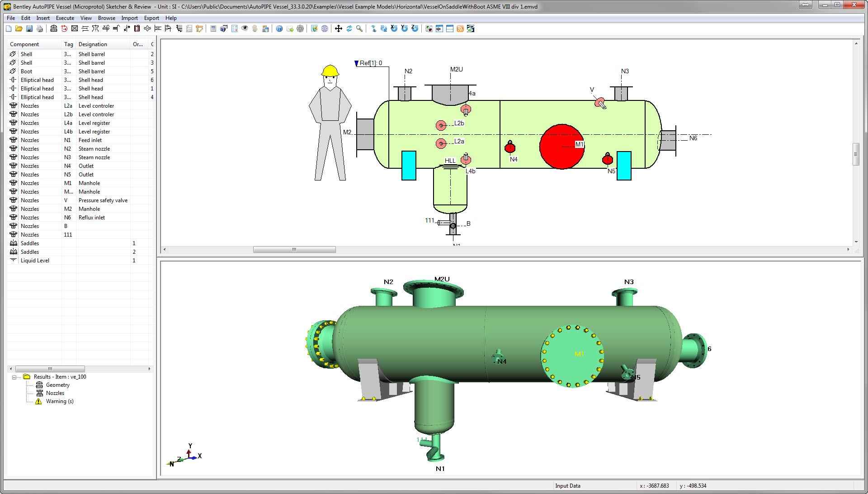Sort by the Tag column header

click(x=69, y=44)
